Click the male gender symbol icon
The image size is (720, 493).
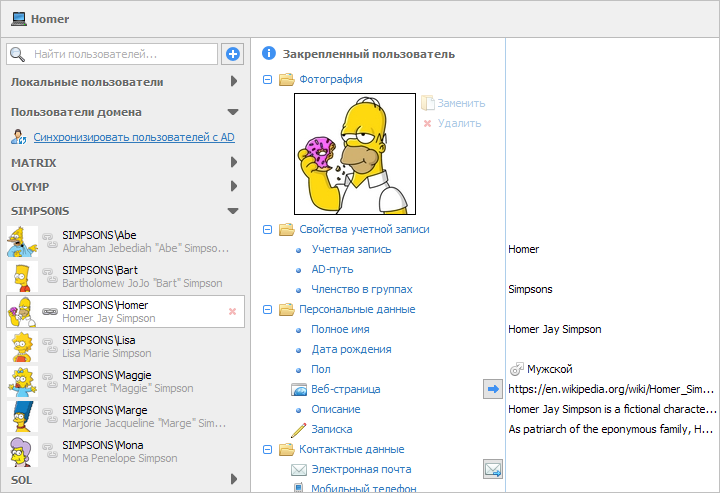point(517,369)
